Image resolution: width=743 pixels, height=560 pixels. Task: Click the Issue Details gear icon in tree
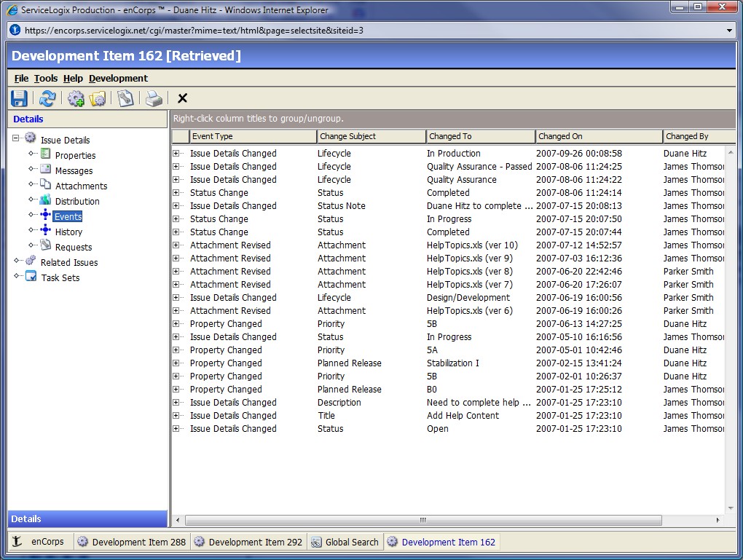tap(31, 138)
